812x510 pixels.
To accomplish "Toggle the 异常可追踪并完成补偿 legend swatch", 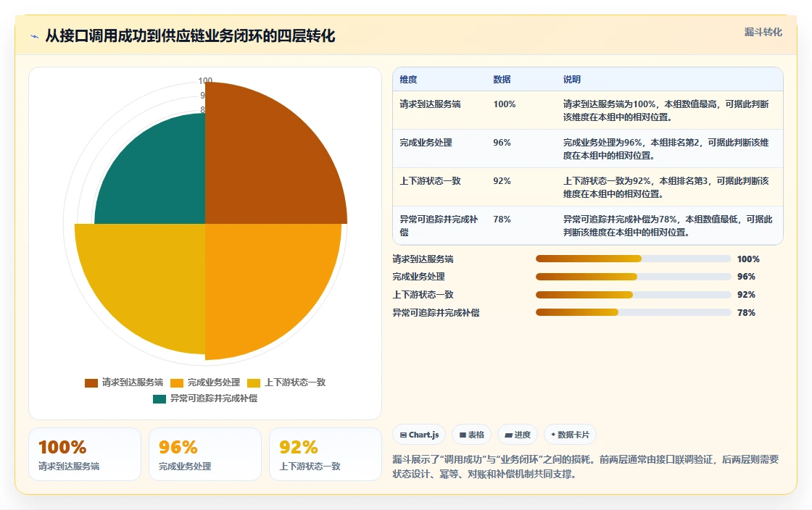I will click(159, 398).
